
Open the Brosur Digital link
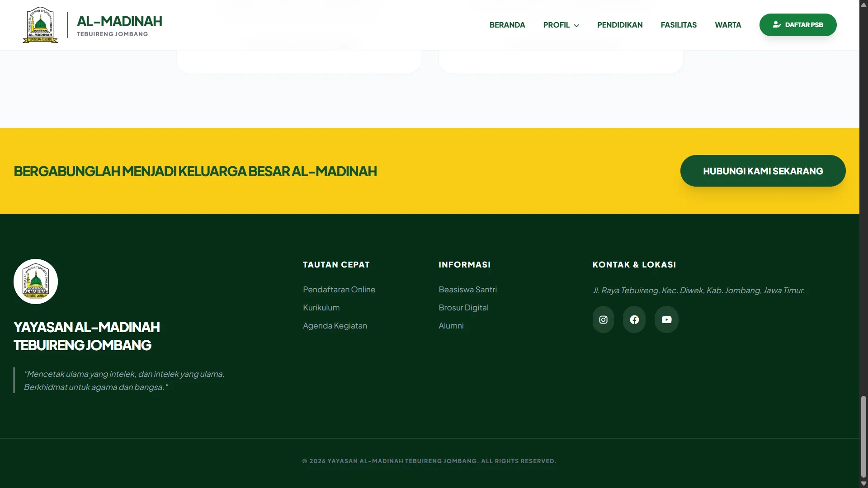[x=463, y=307]
